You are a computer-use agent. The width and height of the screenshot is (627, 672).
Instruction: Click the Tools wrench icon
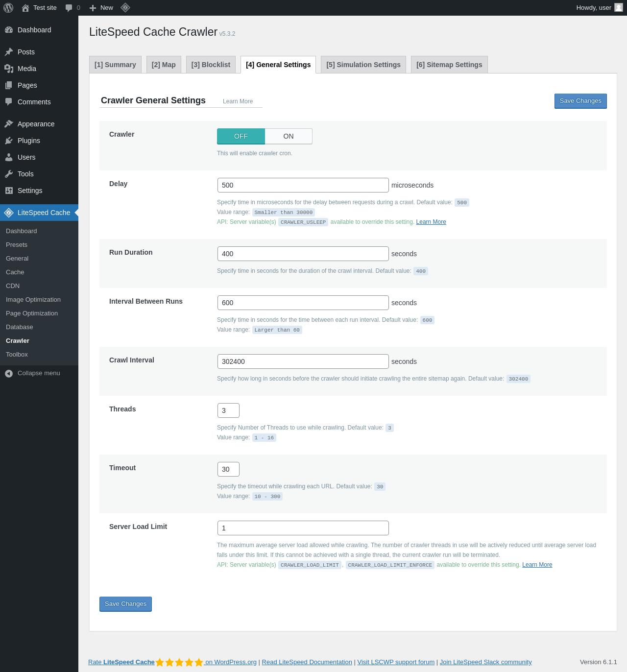pyautogui.click(x=9, y=174)
